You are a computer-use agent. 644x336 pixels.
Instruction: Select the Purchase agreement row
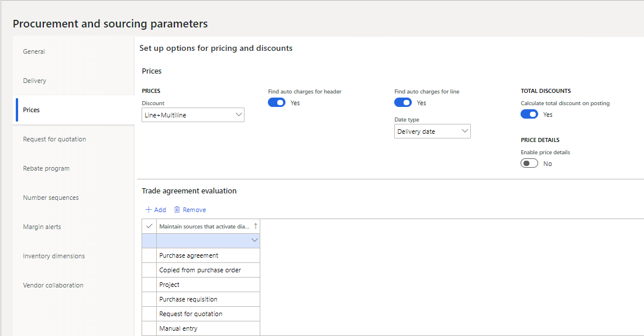click(189, 255)
